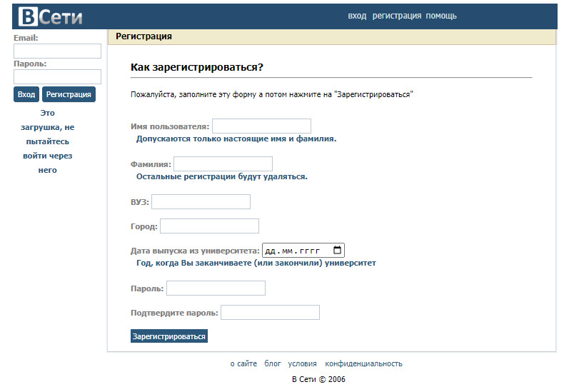The image size is (569, 392).
Task: Click the Имя пользователя input field
Action: (x=261, y=126)
